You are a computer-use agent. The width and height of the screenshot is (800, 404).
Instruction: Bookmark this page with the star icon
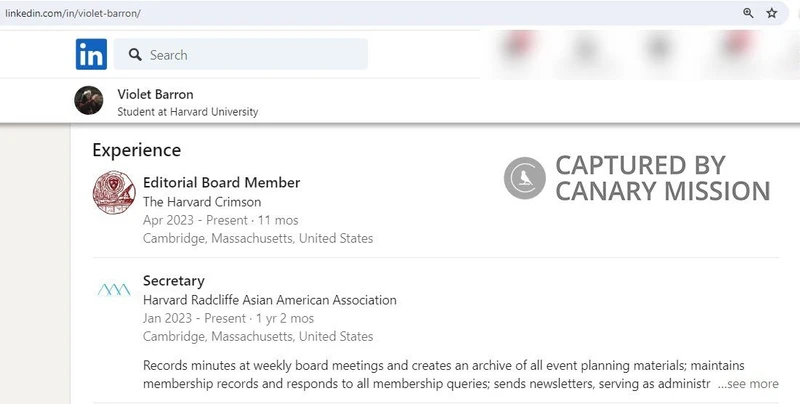pyautogui.click(x=772, y=13)
